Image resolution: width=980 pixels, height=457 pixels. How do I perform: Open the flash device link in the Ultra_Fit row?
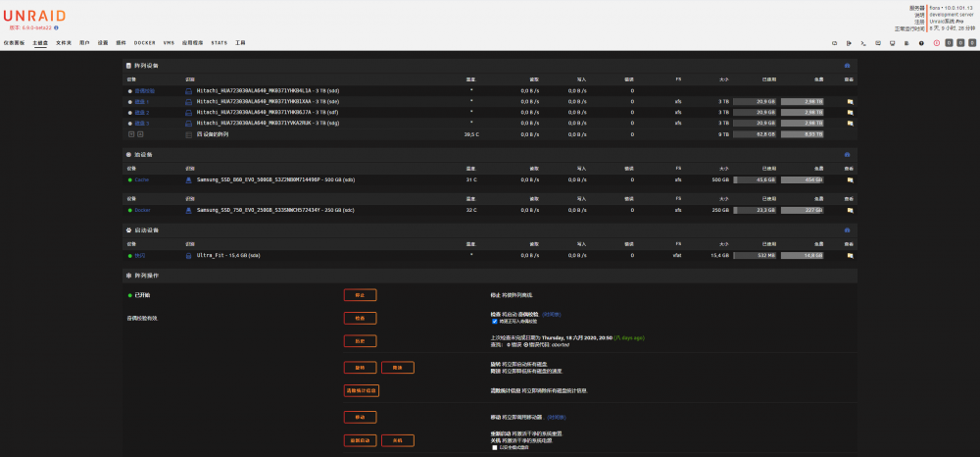140,256
